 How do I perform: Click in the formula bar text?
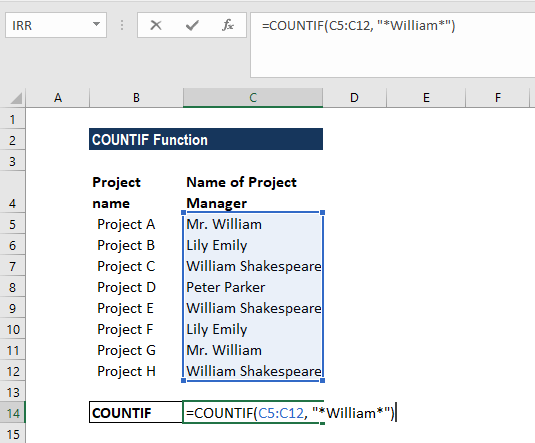point(358,26)
